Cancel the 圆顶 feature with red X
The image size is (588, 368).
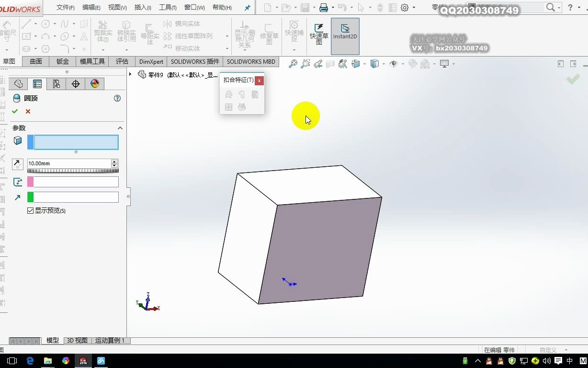28,111
